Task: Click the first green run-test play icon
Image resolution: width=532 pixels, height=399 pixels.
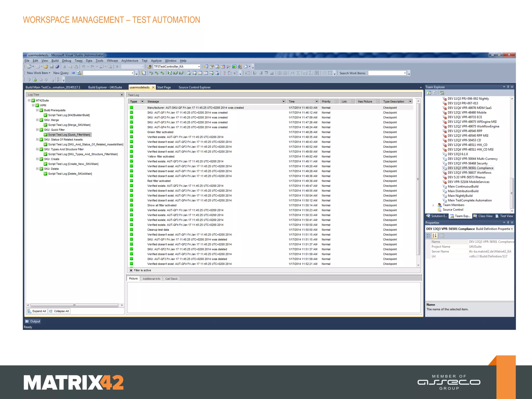Action: point(151,73)
